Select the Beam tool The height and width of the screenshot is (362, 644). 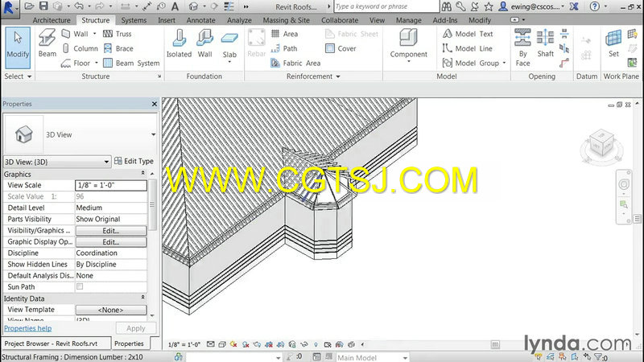pyautogui.click(x=47, y=43)
